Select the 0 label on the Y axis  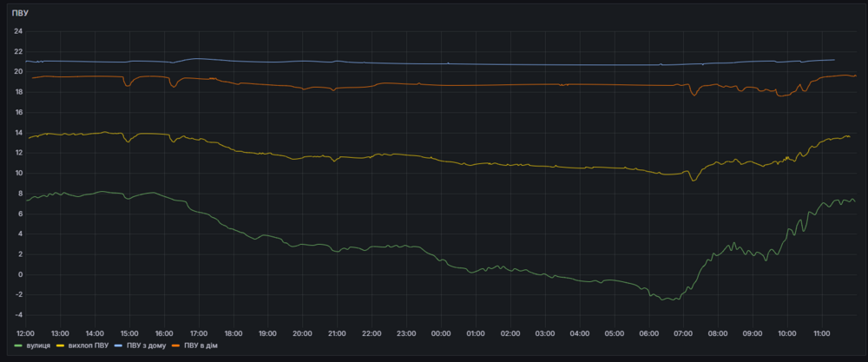coord(19,274)
